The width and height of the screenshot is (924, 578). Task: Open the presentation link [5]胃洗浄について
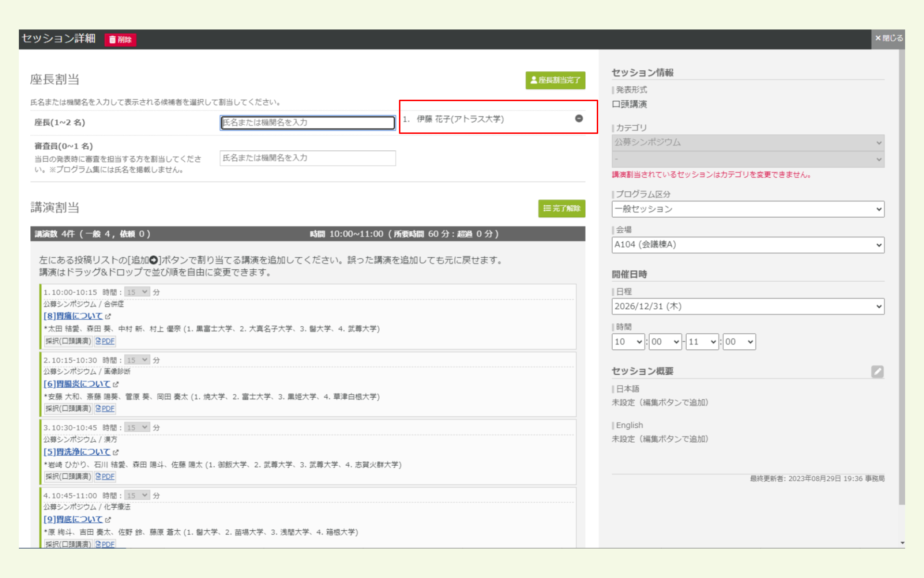pyautogui.click(x=76, y=452)
